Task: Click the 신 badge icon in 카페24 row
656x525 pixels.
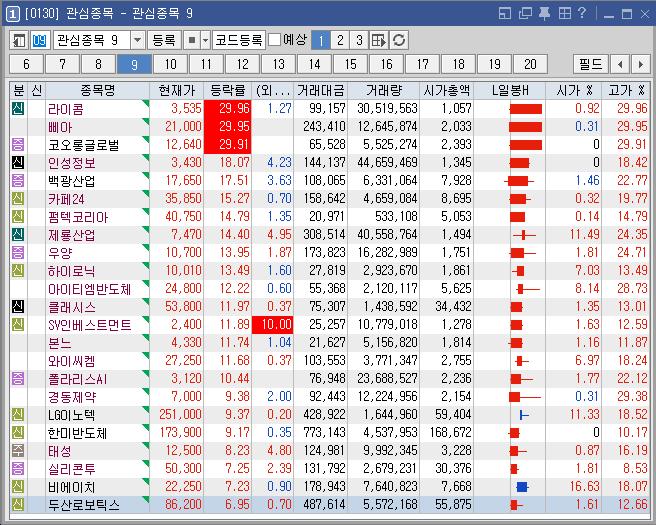Action: click(18, 199)
